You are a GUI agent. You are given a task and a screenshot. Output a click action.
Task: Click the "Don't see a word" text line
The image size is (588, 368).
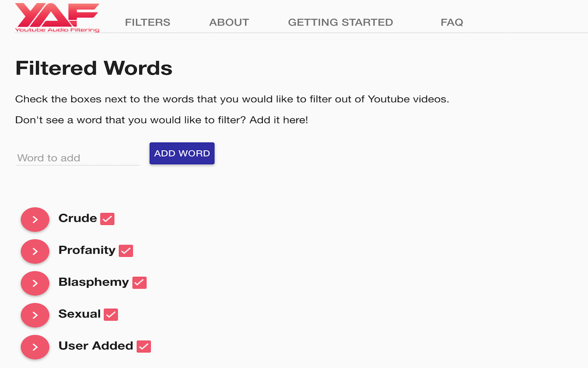click(162, 120)
